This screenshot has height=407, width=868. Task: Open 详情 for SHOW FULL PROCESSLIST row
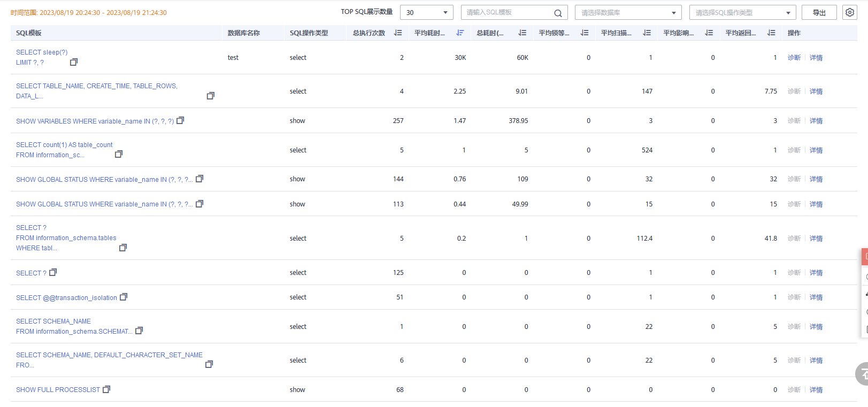pos(816,390)
